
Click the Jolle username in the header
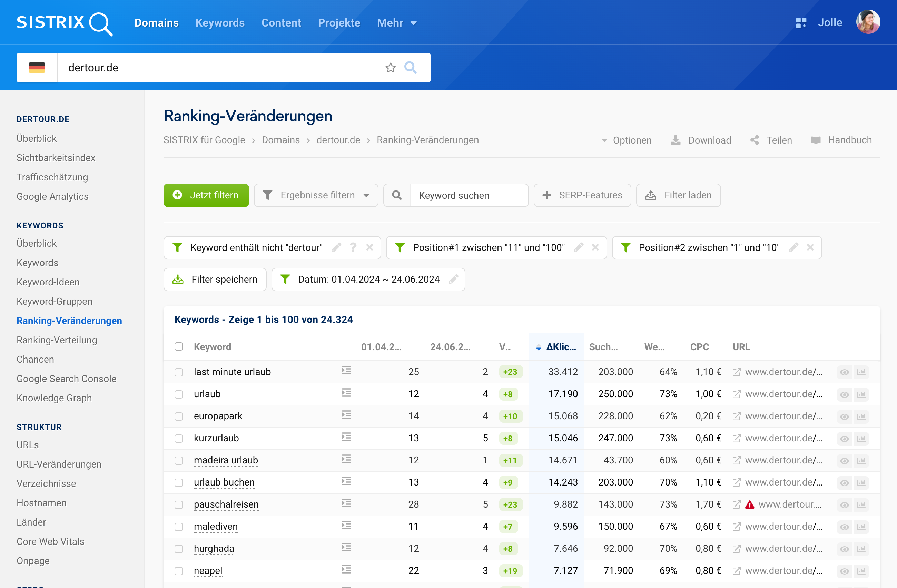(830, 23)
